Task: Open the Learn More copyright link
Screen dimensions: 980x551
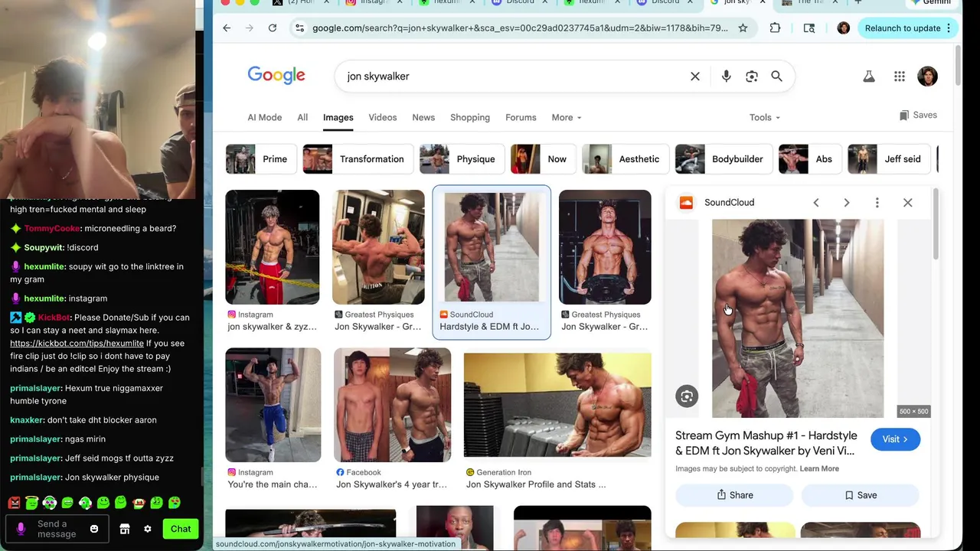Action: [x=819, y=469]
